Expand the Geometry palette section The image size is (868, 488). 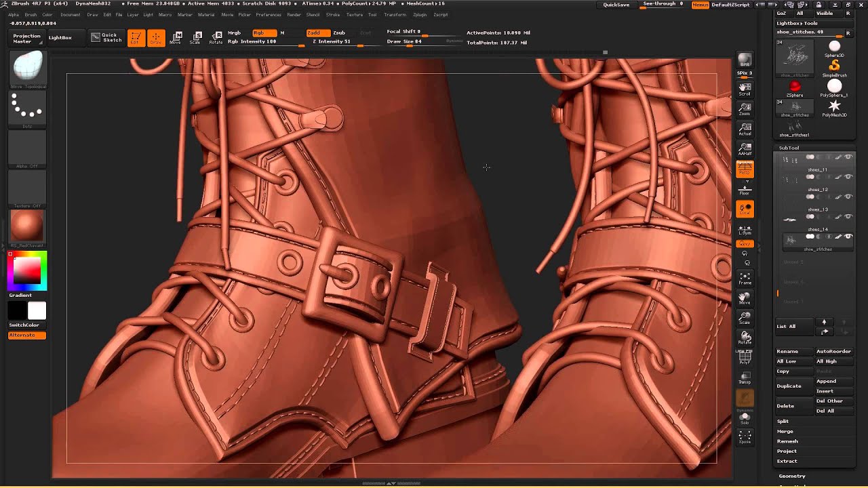792,476
